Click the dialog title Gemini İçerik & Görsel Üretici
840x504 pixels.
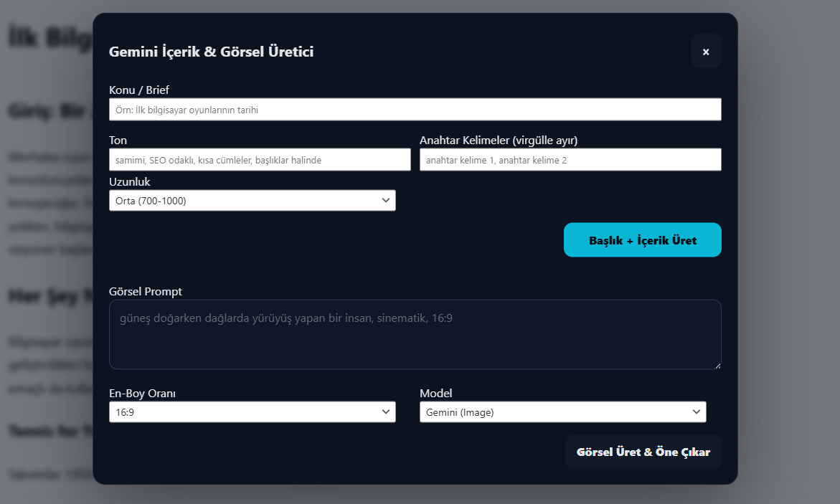212,52
